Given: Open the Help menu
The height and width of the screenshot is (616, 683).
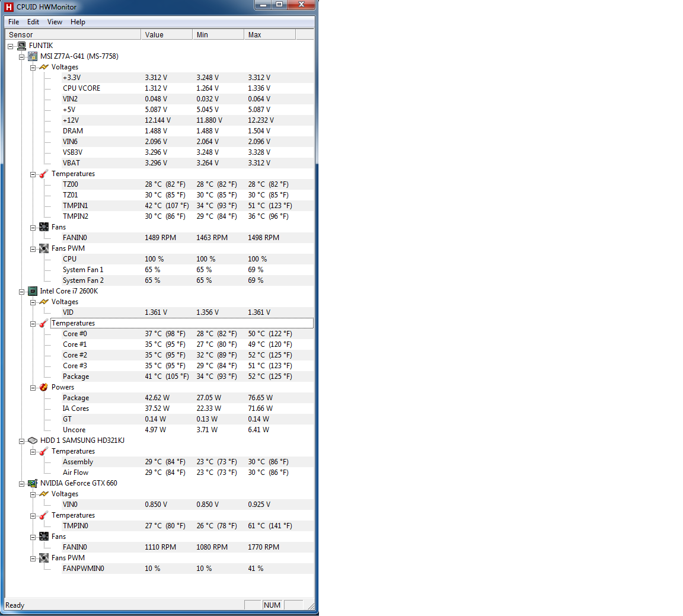Looking at the screenshot, I should pyautogui.click(x=78, y=22).
